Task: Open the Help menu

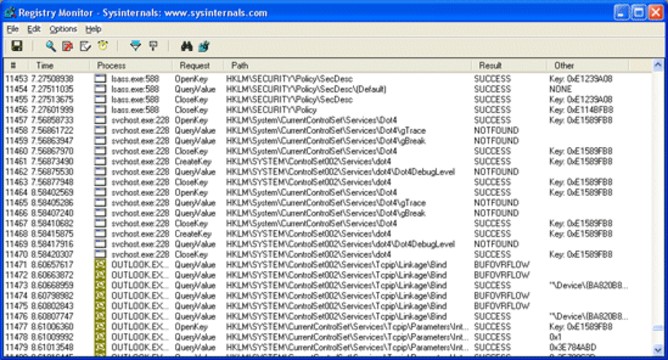Action: click(93, 29)
